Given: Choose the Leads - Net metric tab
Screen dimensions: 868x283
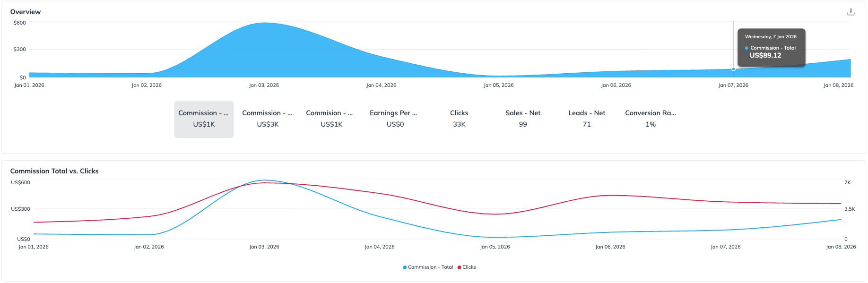Looking at the screenshot, I should [587, 119].
